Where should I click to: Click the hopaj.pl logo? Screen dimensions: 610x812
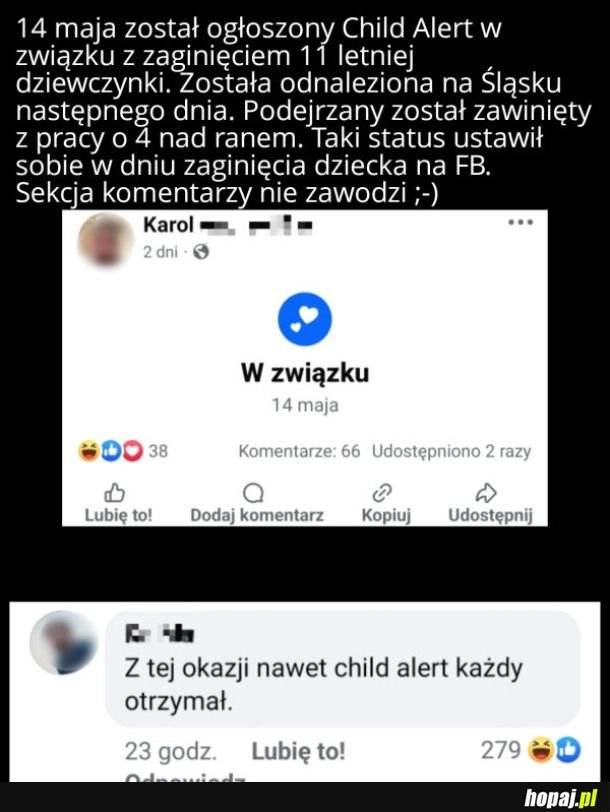[561, 798]
